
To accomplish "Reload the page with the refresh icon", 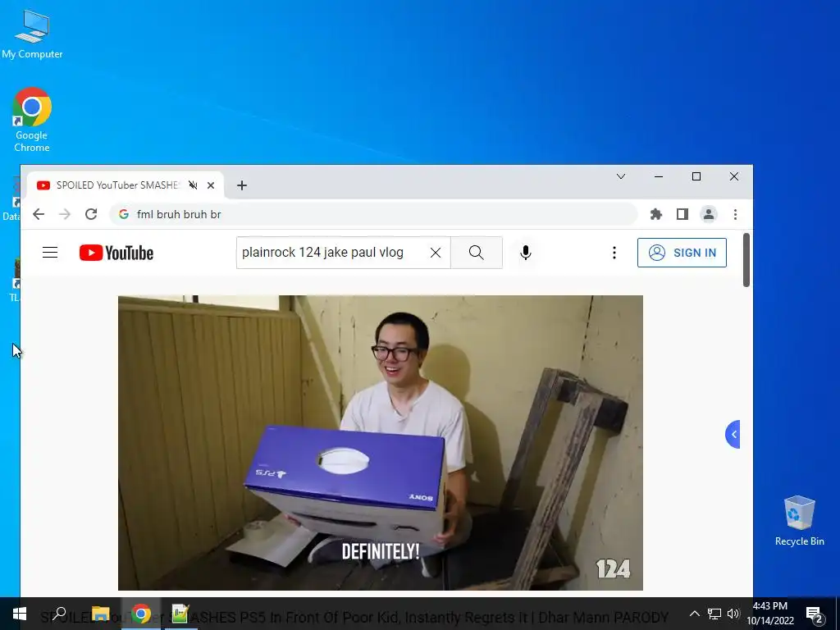I will (x=91, y=214).
